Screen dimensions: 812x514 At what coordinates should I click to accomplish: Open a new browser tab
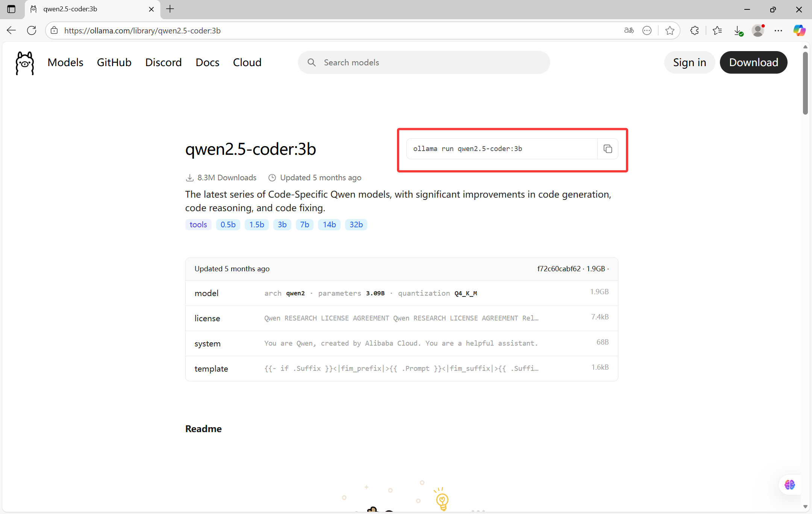click(x=170, y=9)
